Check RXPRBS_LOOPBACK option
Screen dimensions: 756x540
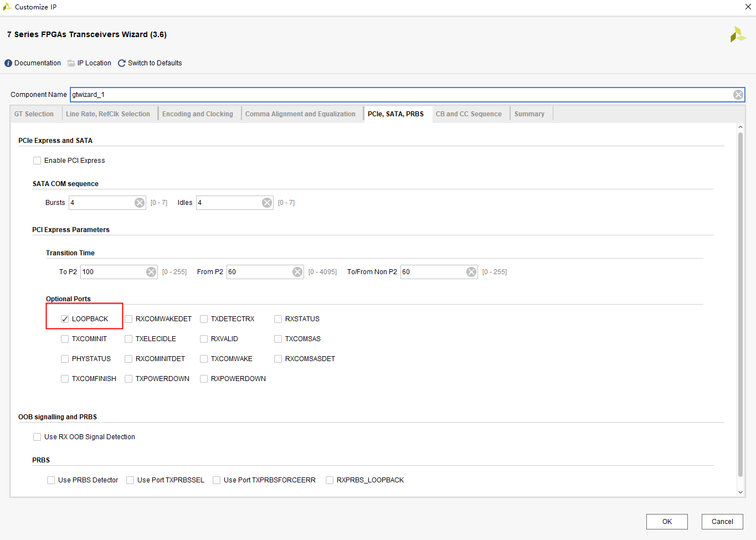330,480
